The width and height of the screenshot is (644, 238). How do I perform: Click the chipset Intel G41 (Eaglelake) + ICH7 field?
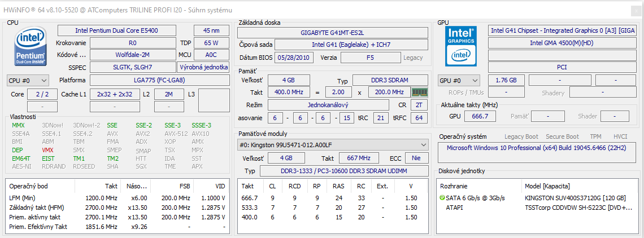pyautogui.click(x=351, y=45)
